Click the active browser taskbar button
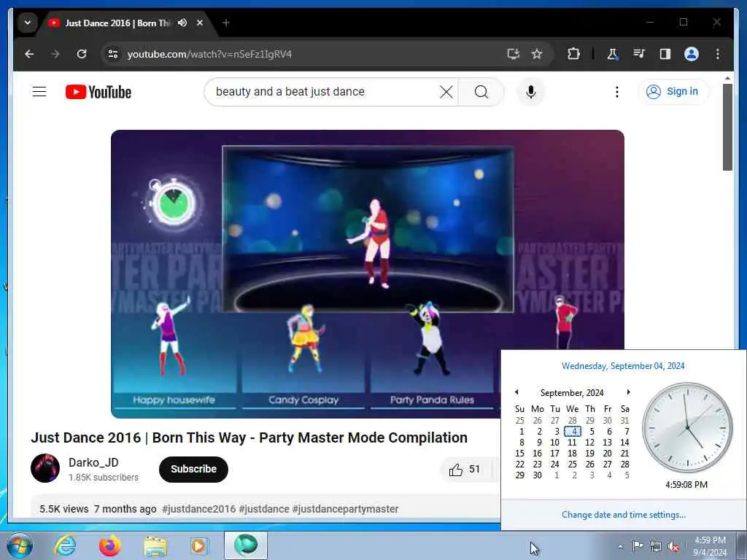Image resolution: width=747 pixels, height=560 pixels. click(x=246, y=545)
